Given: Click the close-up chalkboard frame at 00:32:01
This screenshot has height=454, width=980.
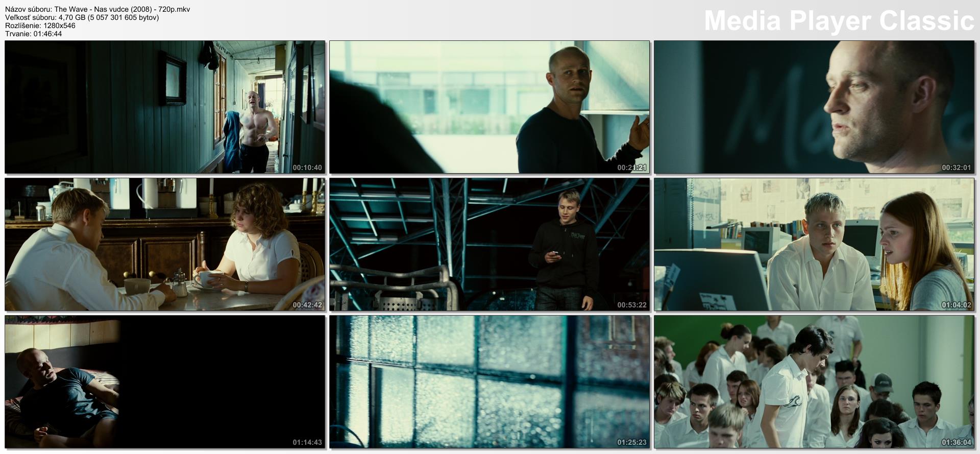Looking at the screenshot, I should tap(814, 107).
